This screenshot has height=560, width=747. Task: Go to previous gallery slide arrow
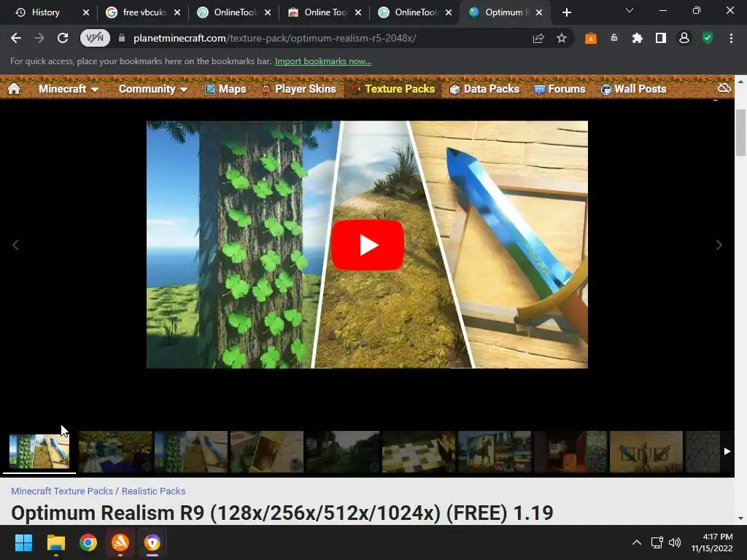[x=15, y=245]
